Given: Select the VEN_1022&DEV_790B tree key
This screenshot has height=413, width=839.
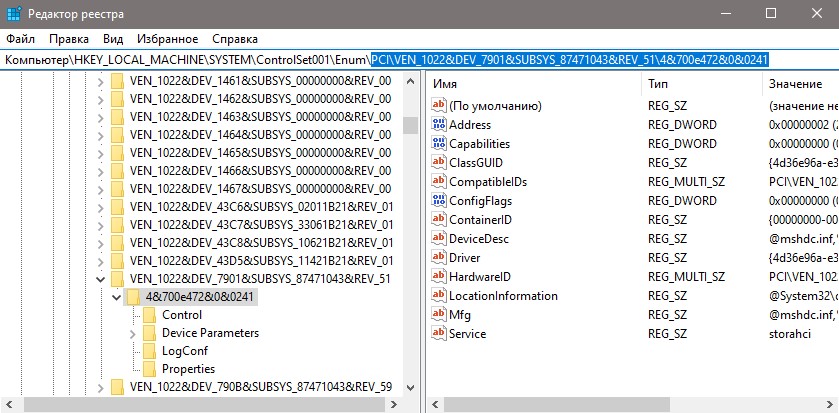Looking at the screenshot, I should (261, 386).
